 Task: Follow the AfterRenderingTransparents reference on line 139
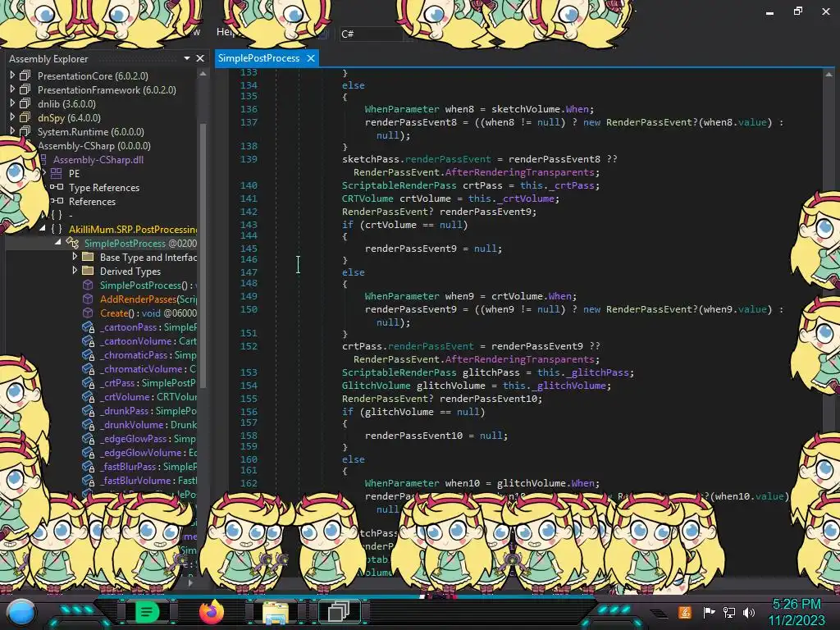point(519,172)
